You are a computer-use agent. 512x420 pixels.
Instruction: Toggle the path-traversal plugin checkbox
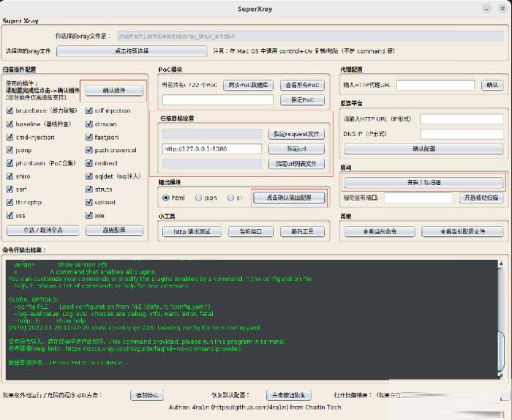tap(89, 150)
